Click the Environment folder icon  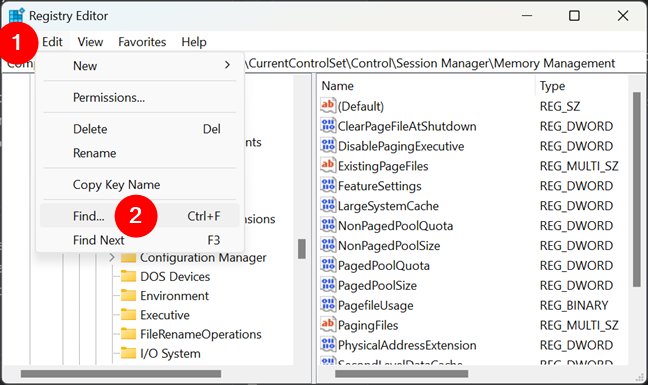[x=129, y=295]
